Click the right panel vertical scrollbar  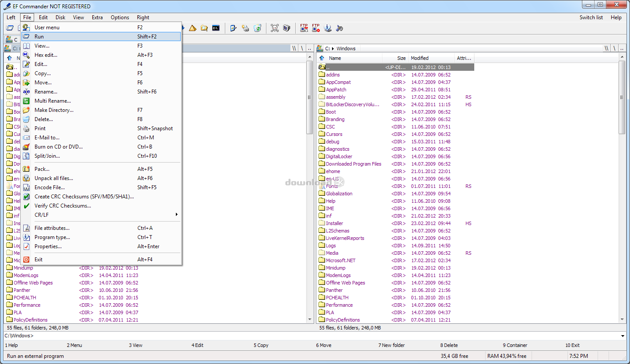tap(623, 188)
